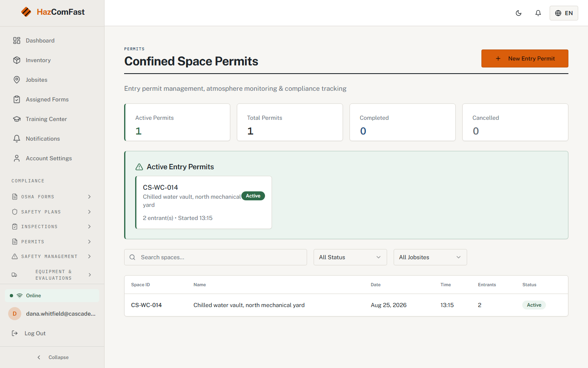The height and width of the screenshot is (368, 588).
Task: Click the Account Settings person icon
Action: [17, 158]
